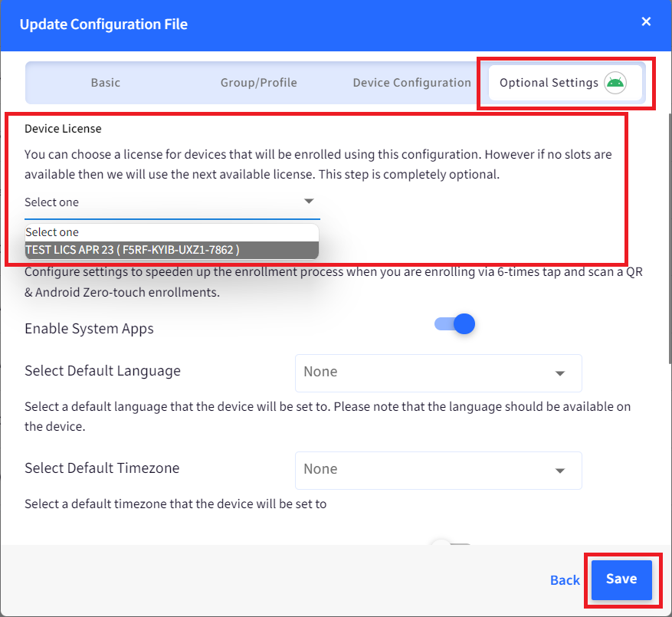Go to the Device Configuration tab
Image resolution: width=672 pixels, height=617 pixels.
coord(411,82)
